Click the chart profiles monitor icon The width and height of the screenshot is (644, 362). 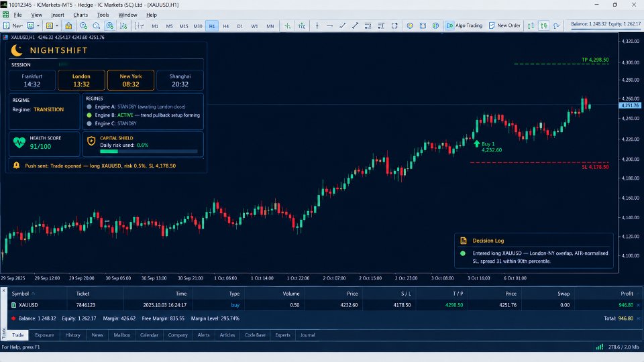pyautogui.click(x=30, y=25)
